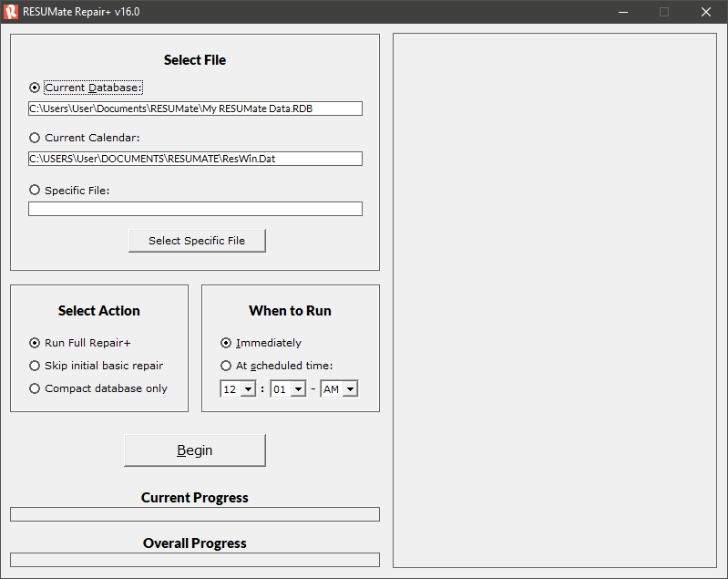Choose the Current Calendar option
Viewport: 728px width, 579px height.
point(35,138)
